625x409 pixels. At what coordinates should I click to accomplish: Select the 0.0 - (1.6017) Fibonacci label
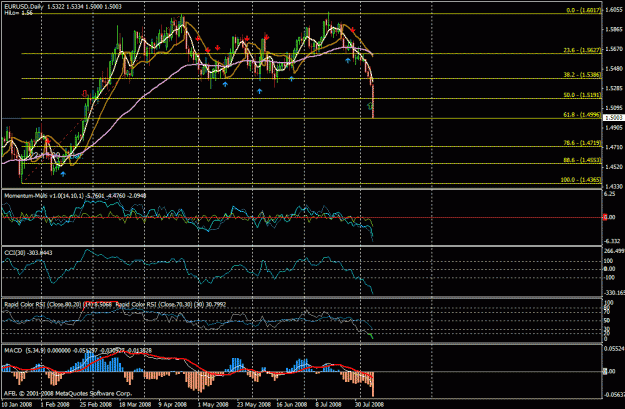584,10
